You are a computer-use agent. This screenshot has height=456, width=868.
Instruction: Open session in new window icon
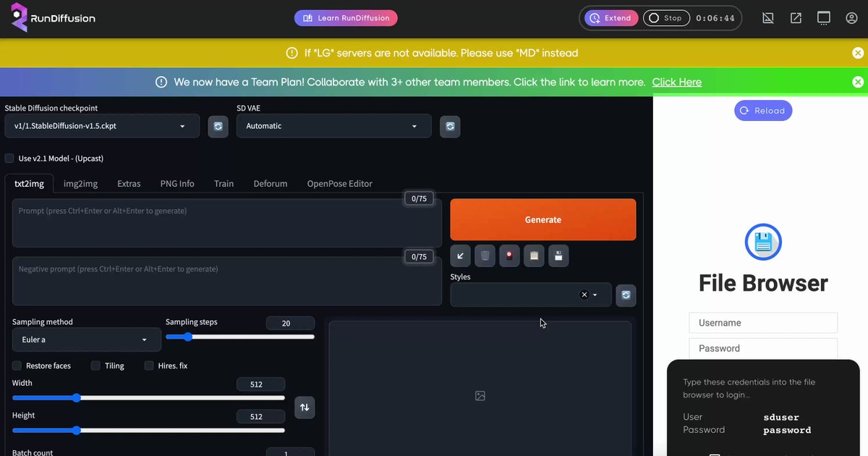tap(796, 18)
